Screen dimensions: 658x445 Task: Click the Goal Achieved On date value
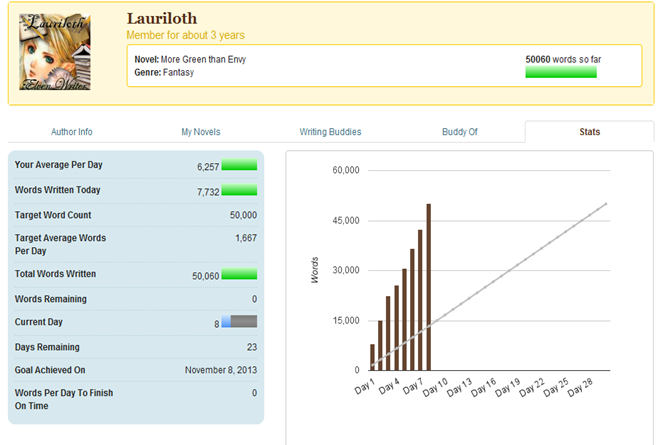click(x=220, y=370)
